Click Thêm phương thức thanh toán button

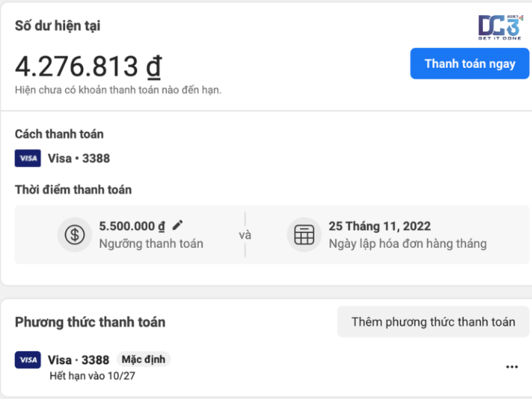(433, 321)
